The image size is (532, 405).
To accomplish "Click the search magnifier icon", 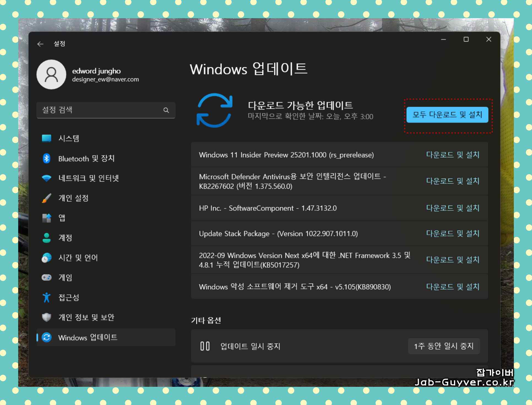I will point(166,110).
